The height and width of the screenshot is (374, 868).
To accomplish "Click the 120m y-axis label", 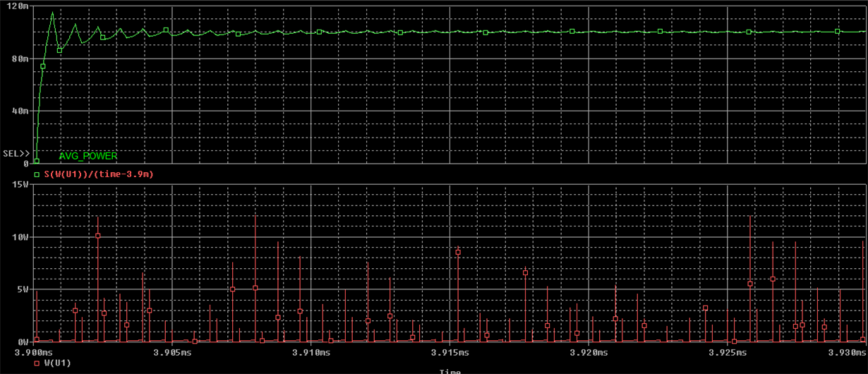I will click(x=18, y=6).
